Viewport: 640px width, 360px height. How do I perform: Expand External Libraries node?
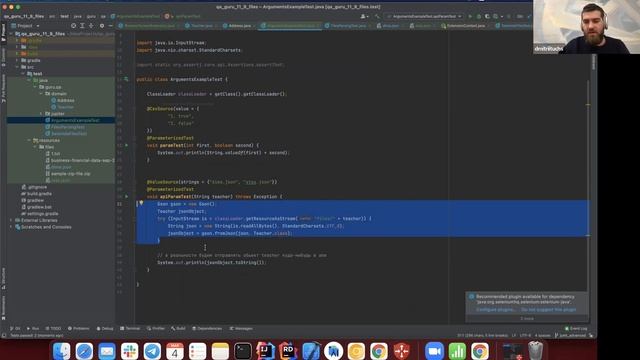(x=11, y=220)
